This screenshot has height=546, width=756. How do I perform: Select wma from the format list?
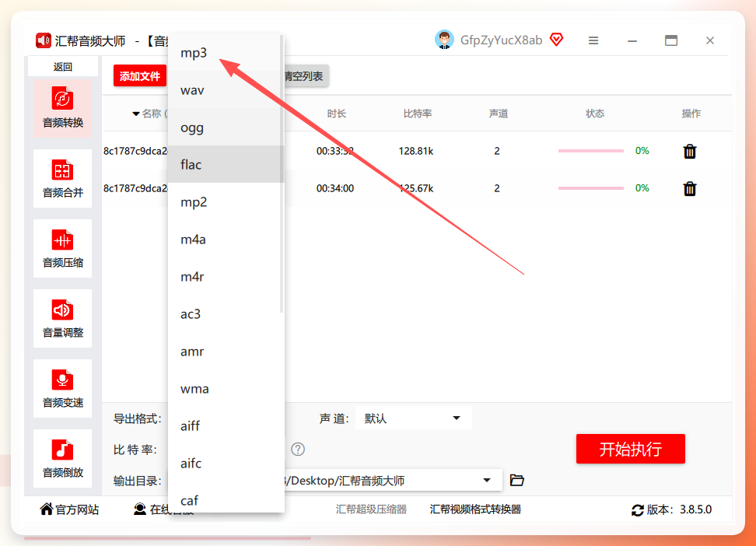[x=224, y=389]
